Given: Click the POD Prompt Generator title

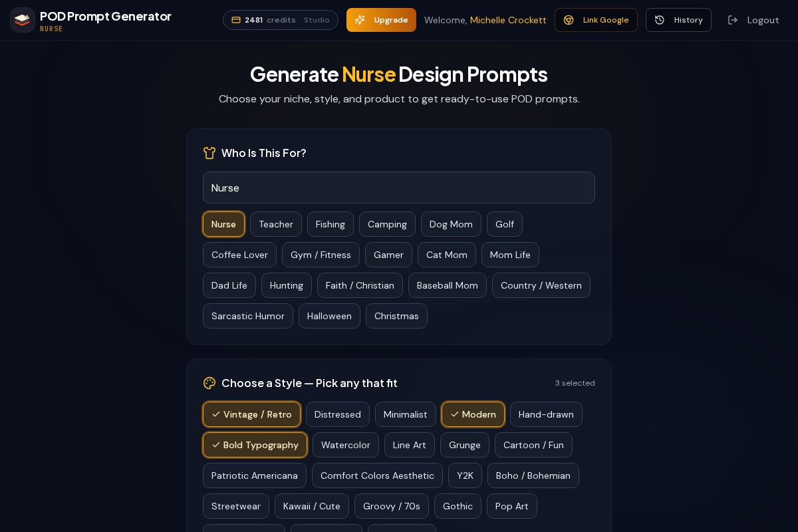Looking at the screenshot, I should 106,16.
